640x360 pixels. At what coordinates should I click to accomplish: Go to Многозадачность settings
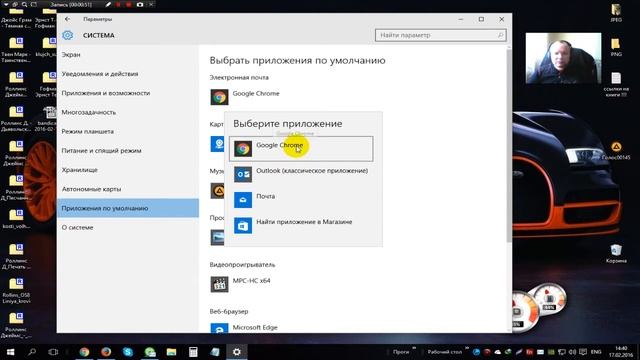[x=128, y=112]
